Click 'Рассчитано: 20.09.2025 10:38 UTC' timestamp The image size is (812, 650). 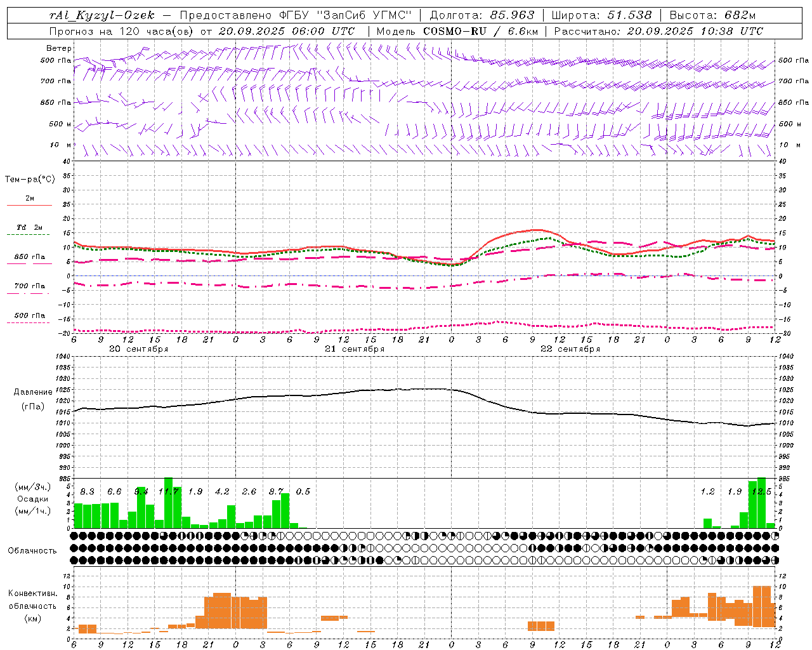coord(658,31)
